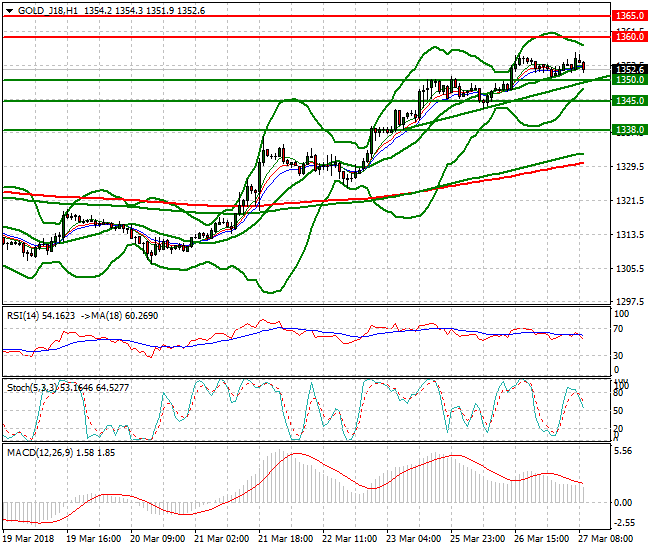Screen dimensions: 650x550
Task: Select the 1360.0 red resistance price label
Action: coord(630,36)
